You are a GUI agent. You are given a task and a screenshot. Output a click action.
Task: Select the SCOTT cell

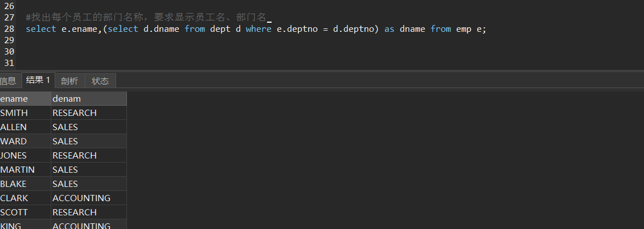click(x=25, y=212)
